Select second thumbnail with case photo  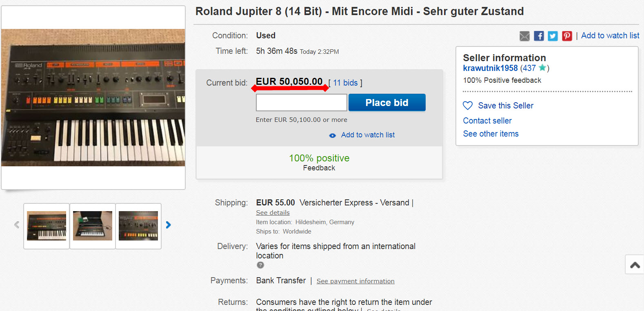point(93,226)
